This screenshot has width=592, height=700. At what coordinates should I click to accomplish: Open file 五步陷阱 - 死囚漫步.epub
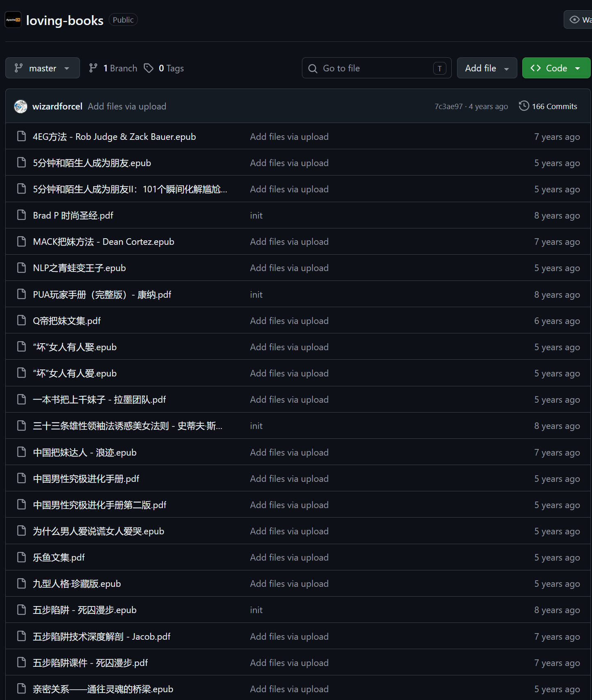coord(85,610)
